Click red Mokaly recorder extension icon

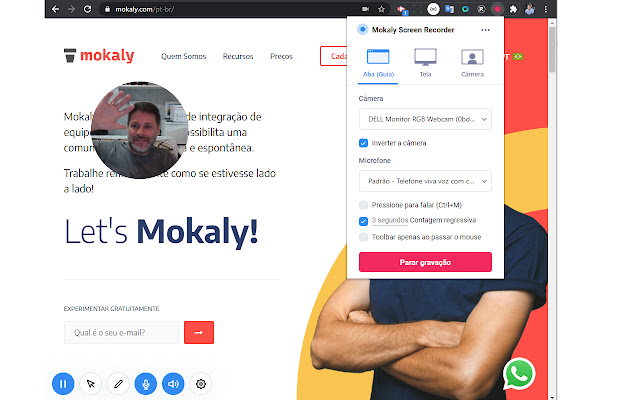(x=497, y=9)
